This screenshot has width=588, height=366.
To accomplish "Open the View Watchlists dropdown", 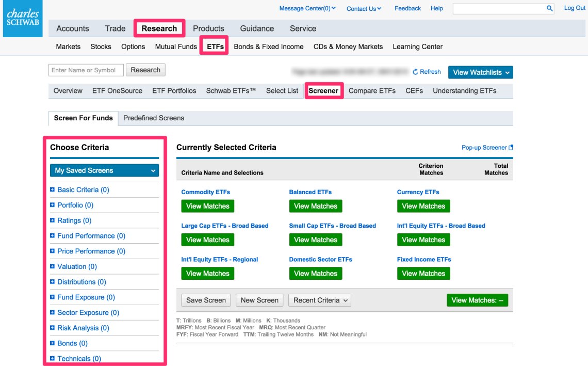I will click(480, 72).
